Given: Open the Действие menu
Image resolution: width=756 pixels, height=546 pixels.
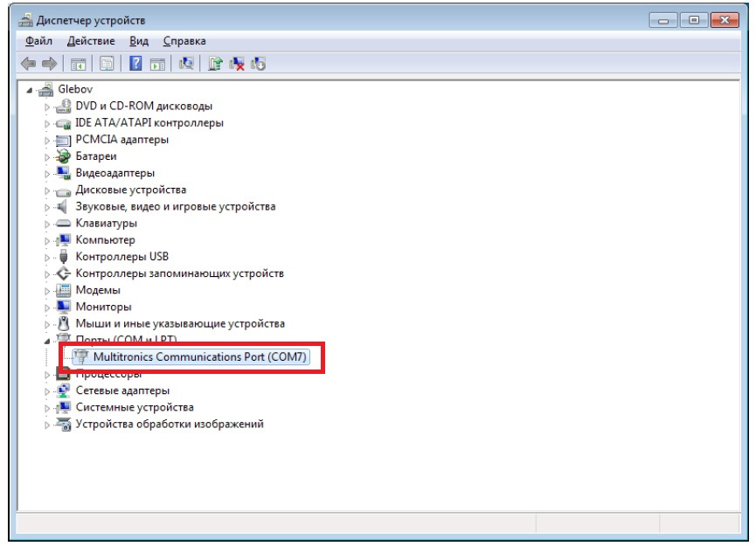Looking at the screenshot, I should coord(91,41).
